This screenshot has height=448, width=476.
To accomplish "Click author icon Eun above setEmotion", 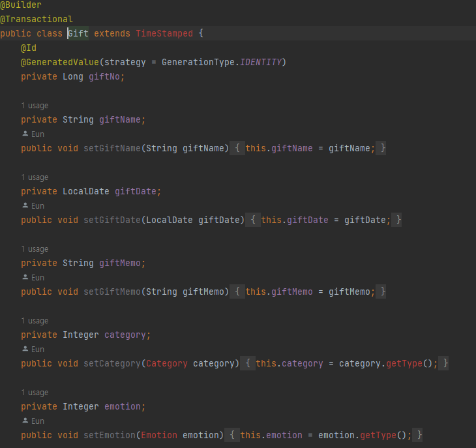I will click(25, 421).
